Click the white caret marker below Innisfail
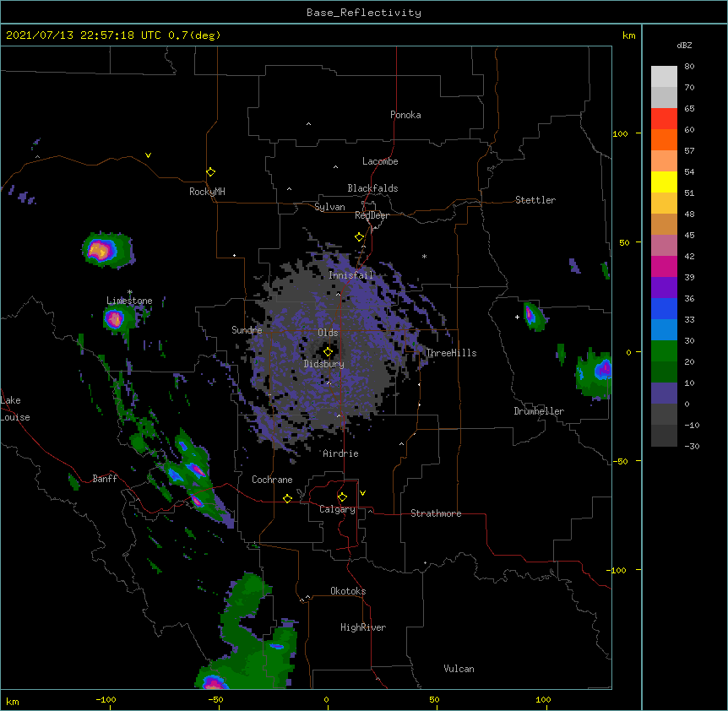This screenshot has width=728, height=711. [x=338, y=294]
